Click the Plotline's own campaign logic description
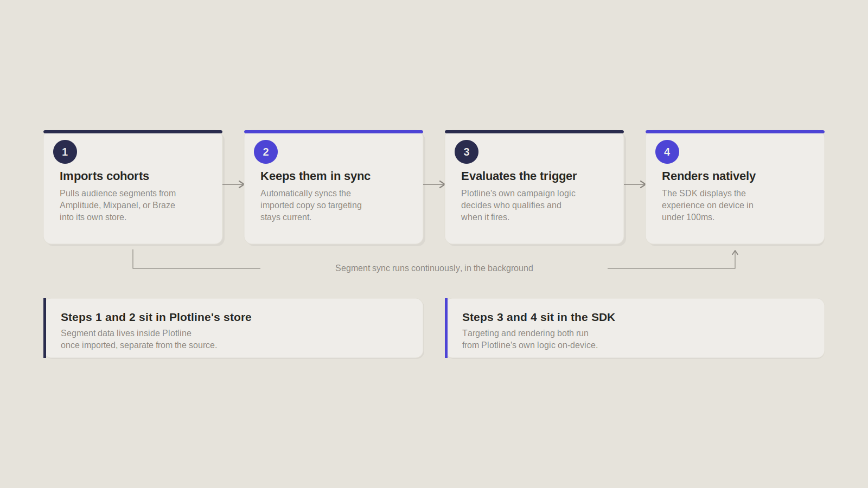The width and height of the screenshot is (868, 488). click(x=518, y=205)
